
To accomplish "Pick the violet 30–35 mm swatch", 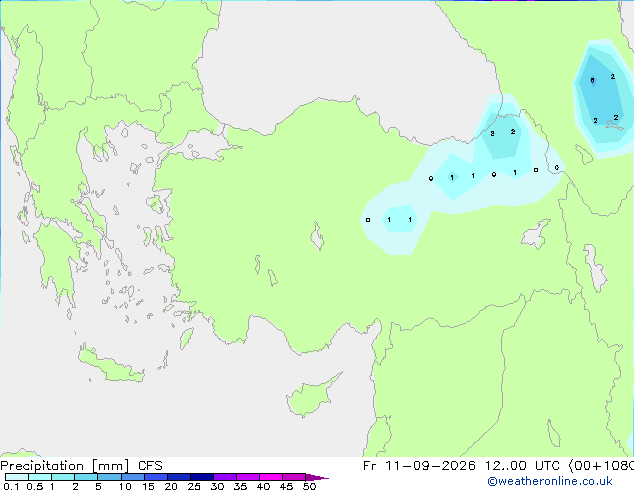I will pos(225,477).
